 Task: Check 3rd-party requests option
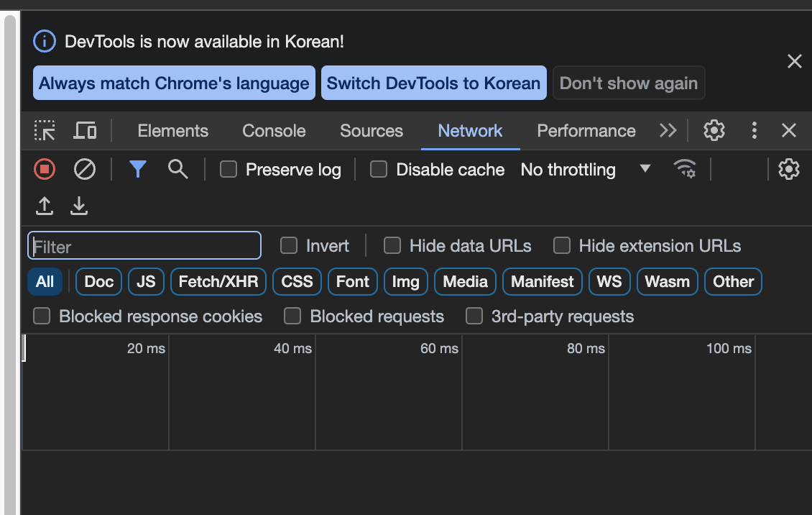pos(474,316)
